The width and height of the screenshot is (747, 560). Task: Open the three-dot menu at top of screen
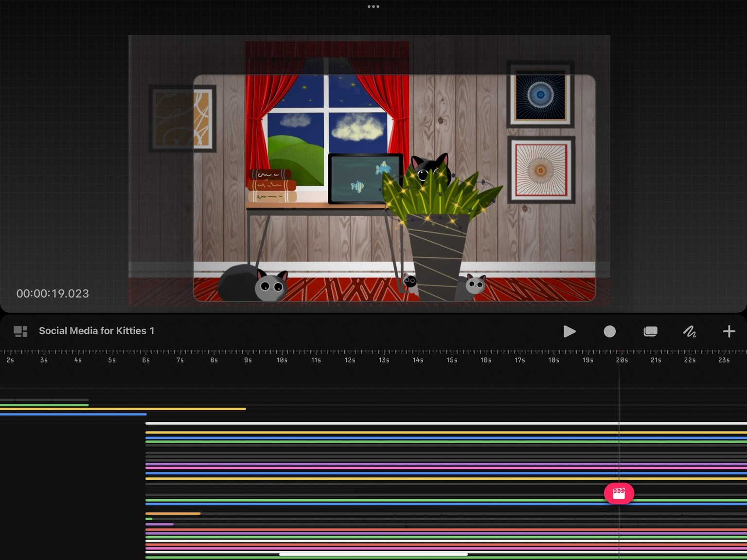click(373, 6)
